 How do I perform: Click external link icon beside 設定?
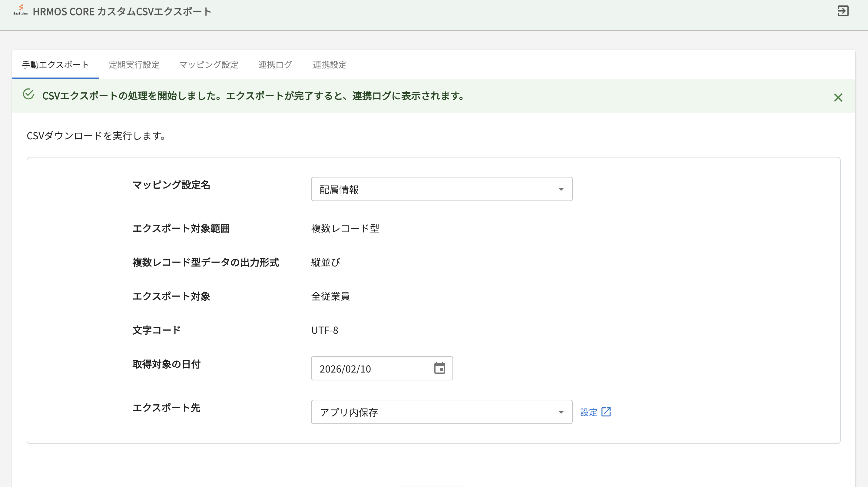click(x=606, y=412)
